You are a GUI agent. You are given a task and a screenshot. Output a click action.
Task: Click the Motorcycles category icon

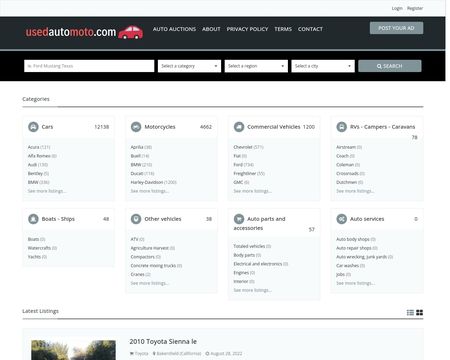point(136,127)
